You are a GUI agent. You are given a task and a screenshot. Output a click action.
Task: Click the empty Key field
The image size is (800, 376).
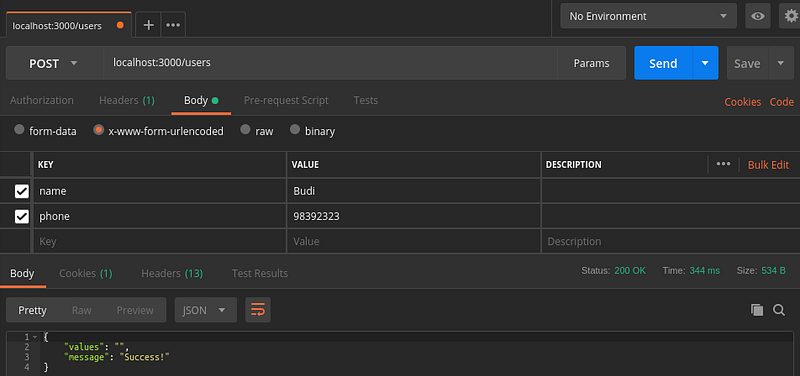click(x=160, y=241)
